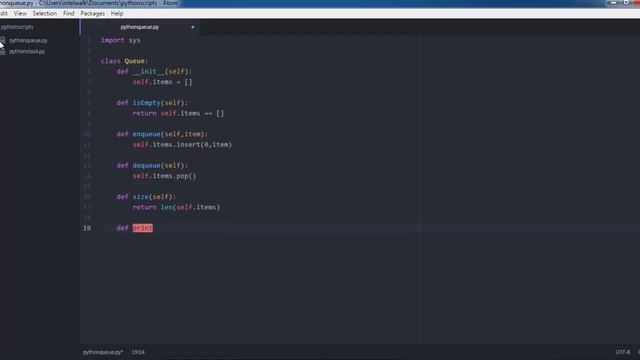Viewport: 640px width, 360px height.
Task: Open pythonqueue.py in the tree view
Action: (x=28, y=40)
